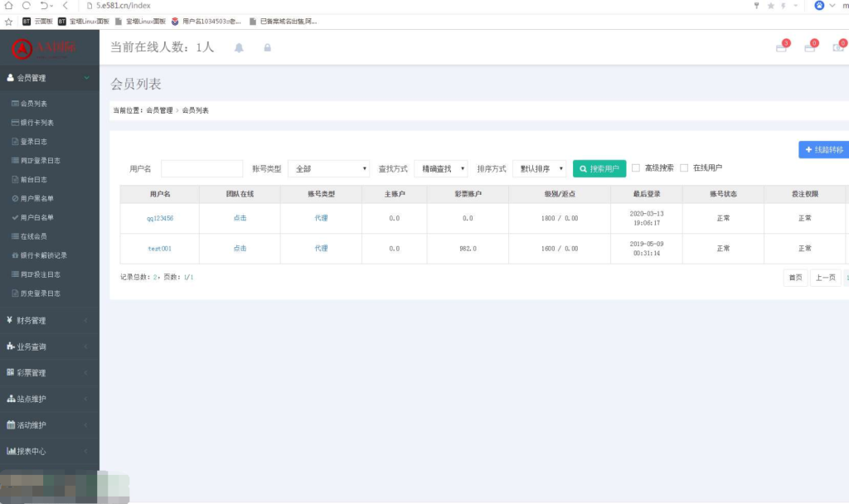Click inside the 用户名 username input field
The width and height of the screenshot is (849, 504).
pos(202,168)
